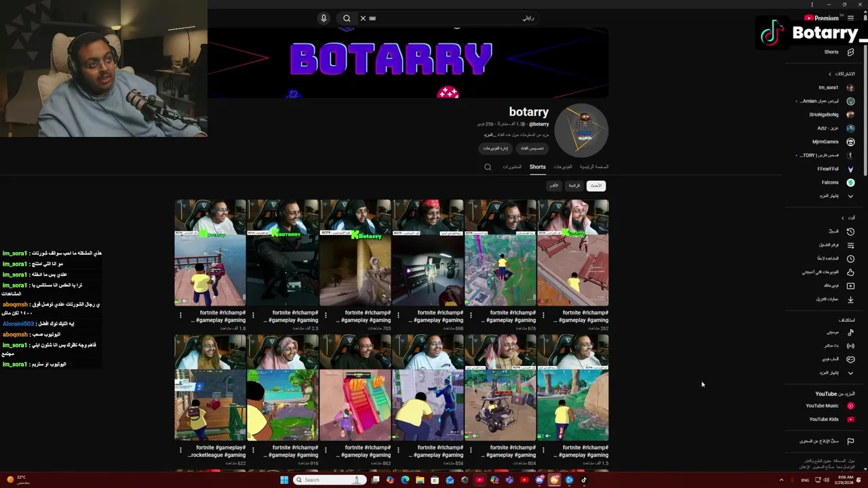Open the short with 262 views

(573, 253)
